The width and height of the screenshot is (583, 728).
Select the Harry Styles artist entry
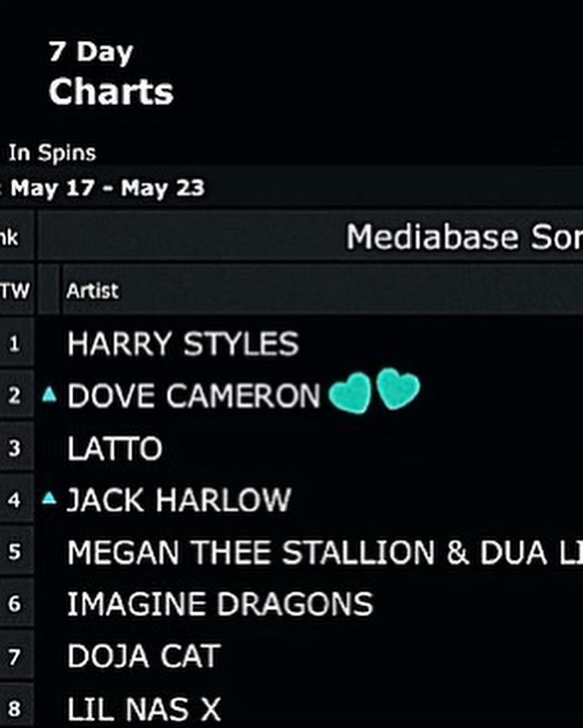click(x=182, y=345)
